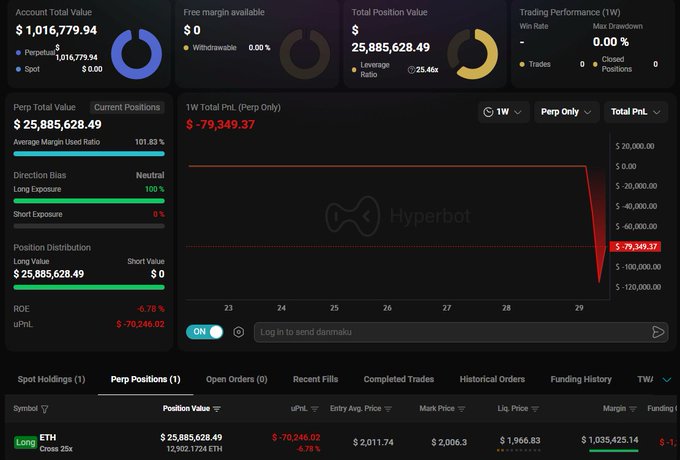Open the Perp Only dropdown
Image resolution: width=680 pixels, height=460 pixels.
[566, 112]
